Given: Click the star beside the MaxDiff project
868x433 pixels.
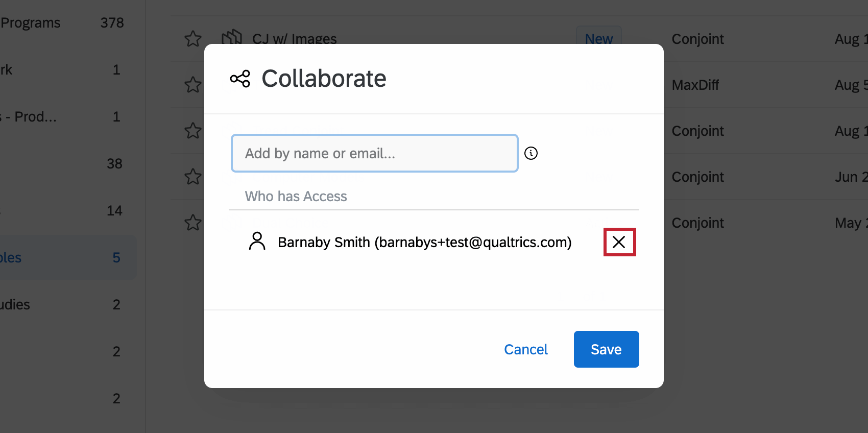Looking at the screenshot, I should (193, 85).
